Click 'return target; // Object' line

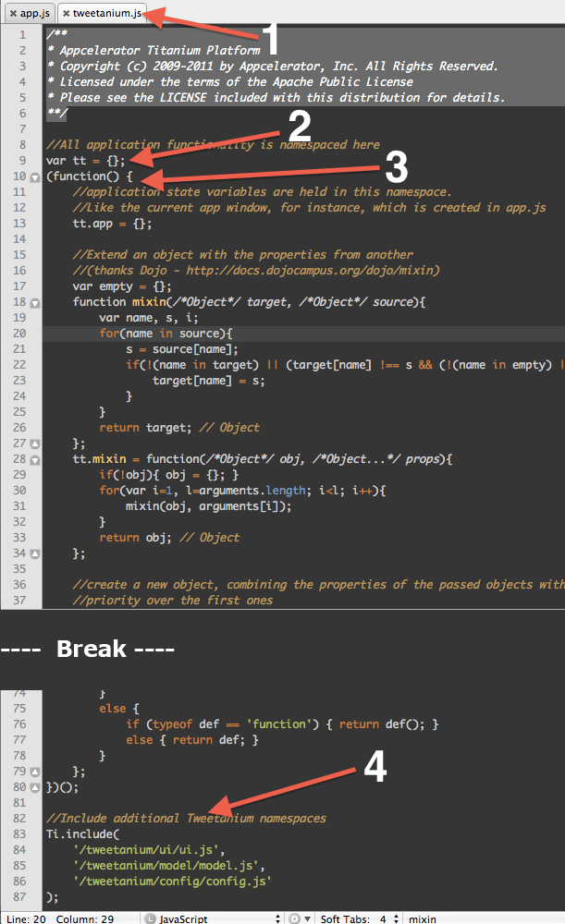pos(179,428)
